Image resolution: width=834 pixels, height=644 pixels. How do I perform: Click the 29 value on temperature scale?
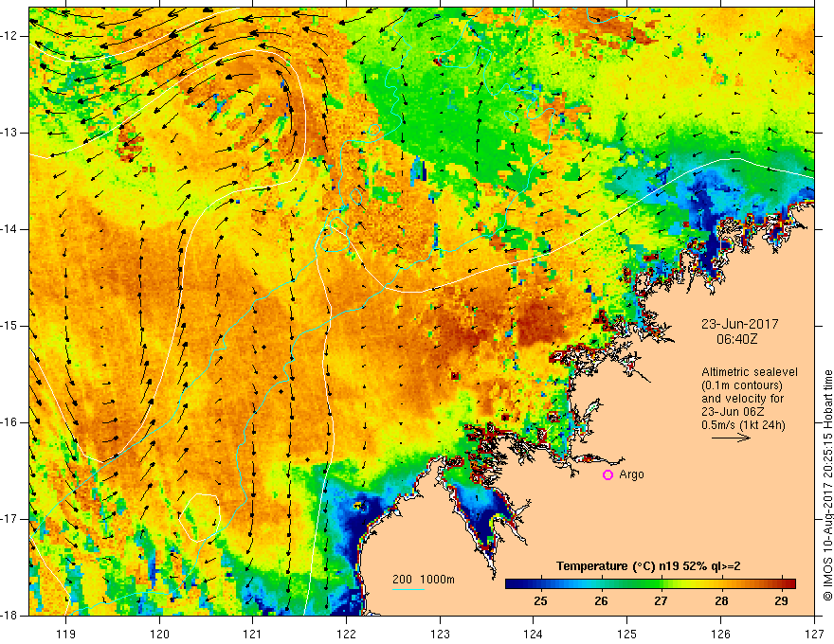(781, 601)
